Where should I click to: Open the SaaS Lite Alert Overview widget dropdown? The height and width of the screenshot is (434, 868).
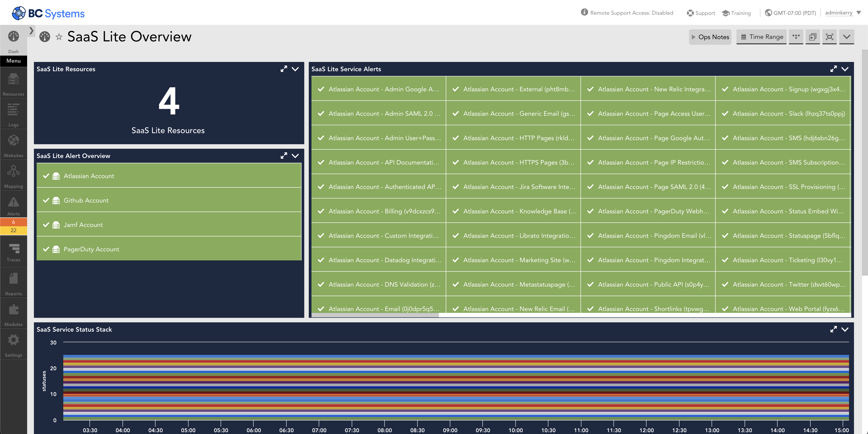(x=295, y=156)
